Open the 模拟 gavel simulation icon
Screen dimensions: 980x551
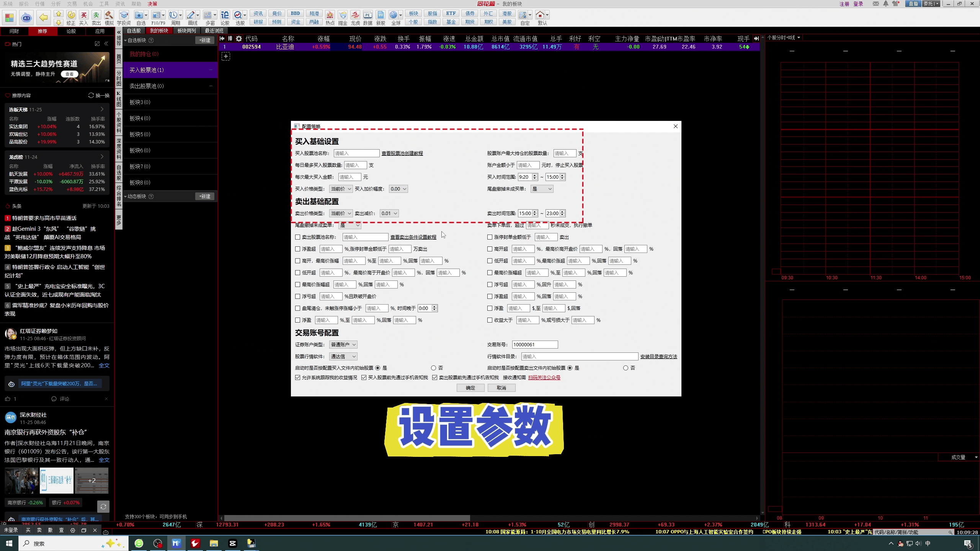[109, 15]
